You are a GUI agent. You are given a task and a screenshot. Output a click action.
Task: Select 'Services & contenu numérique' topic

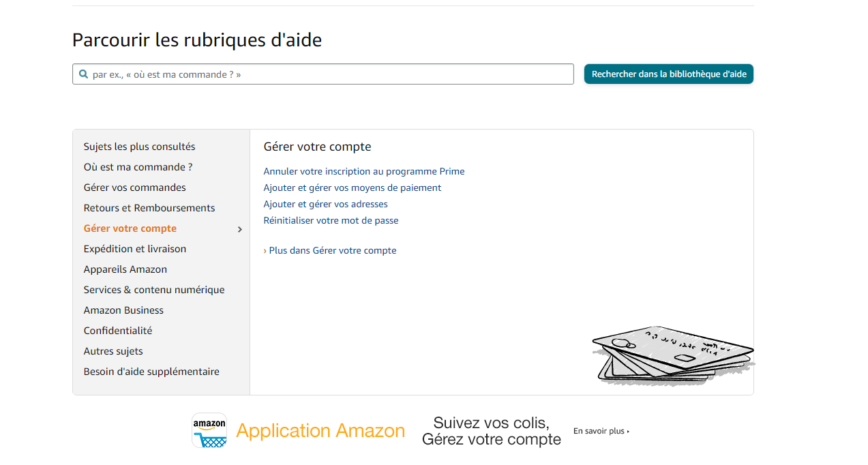pyautogui.click(x=154, y=290)
